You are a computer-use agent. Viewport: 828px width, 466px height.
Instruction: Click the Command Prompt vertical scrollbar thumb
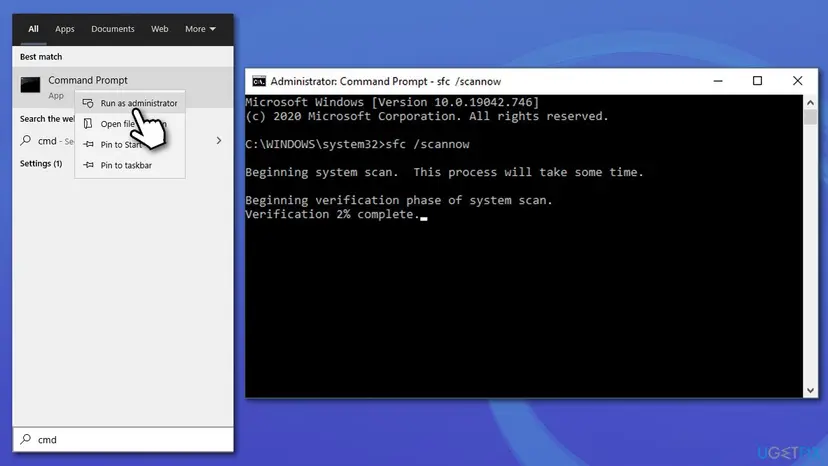pos(811,117)
